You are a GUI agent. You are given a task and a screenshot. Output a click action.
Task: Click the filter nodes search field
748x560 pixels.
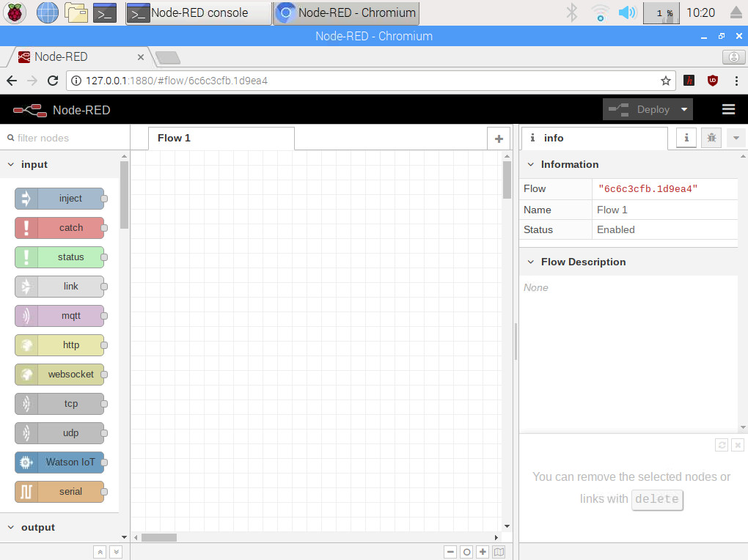pyautogui.click(x=65, y=138)
